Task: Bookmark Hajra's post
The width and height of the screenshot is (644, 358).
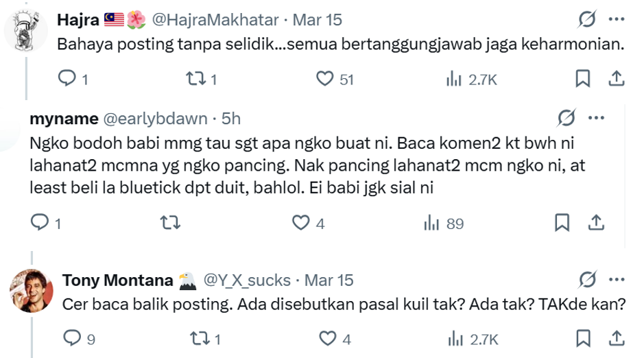Action: pos(582,80)
